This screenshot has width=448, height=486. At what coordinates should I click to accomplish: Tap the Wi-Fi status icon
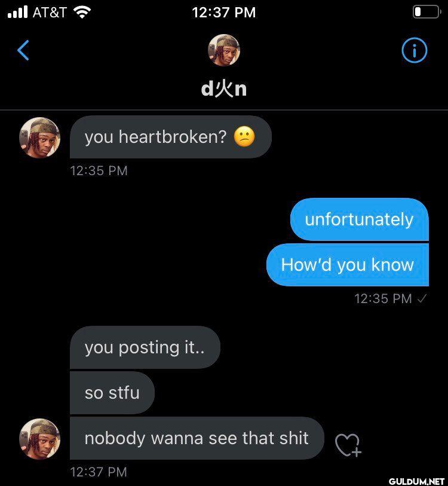82,13
